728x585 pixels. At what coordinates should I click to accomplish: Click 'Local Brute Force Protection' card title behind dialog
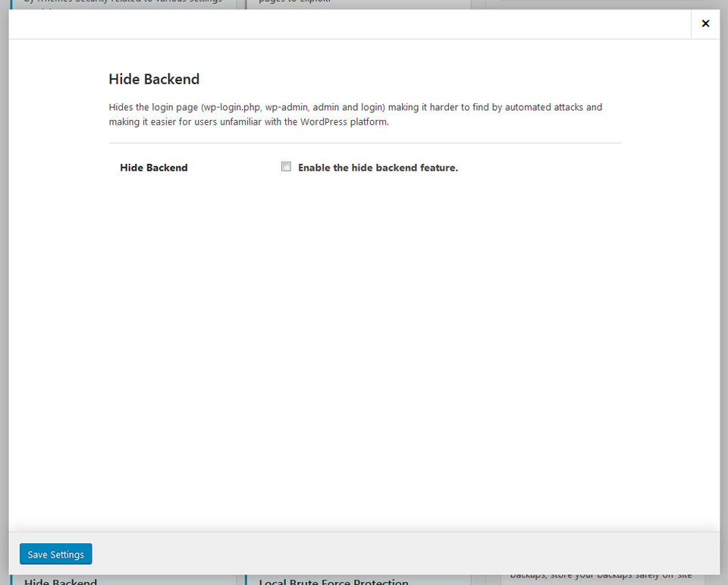pos(334,581)
